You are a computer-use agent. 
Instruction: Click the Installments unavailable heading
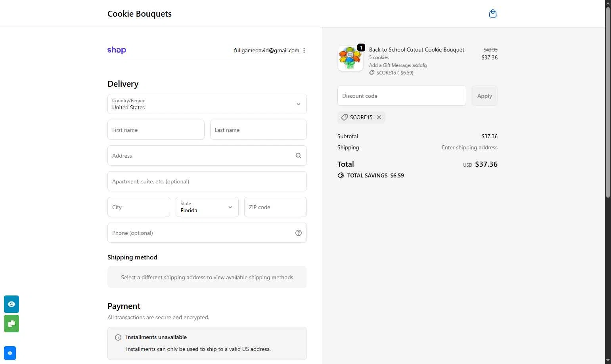click(x=156, y=337)
